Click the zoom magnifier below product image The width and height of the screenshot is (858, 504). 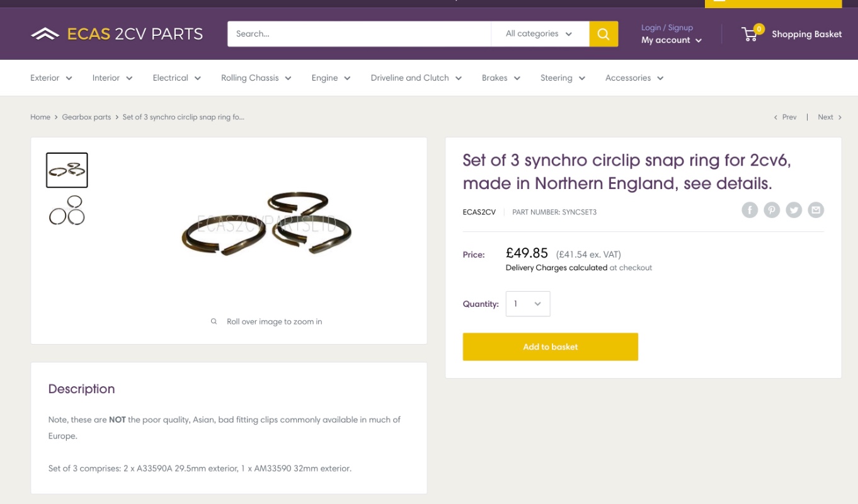click(x=214, y=321)
